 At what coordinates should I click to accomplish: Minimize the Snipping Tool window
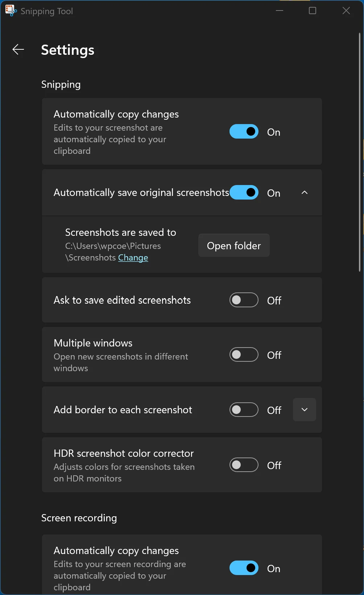[x=280, y=11]
